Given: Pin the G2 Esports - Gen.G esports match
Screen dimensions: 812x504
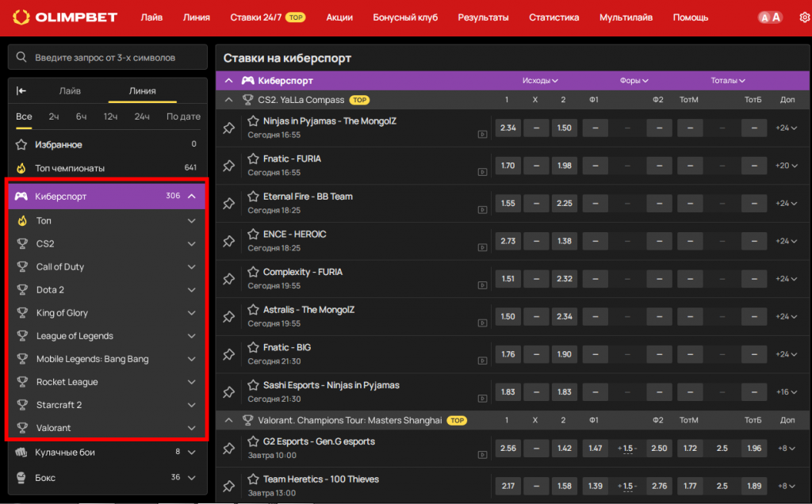Looking at the screenshot, I should point(229,449).
